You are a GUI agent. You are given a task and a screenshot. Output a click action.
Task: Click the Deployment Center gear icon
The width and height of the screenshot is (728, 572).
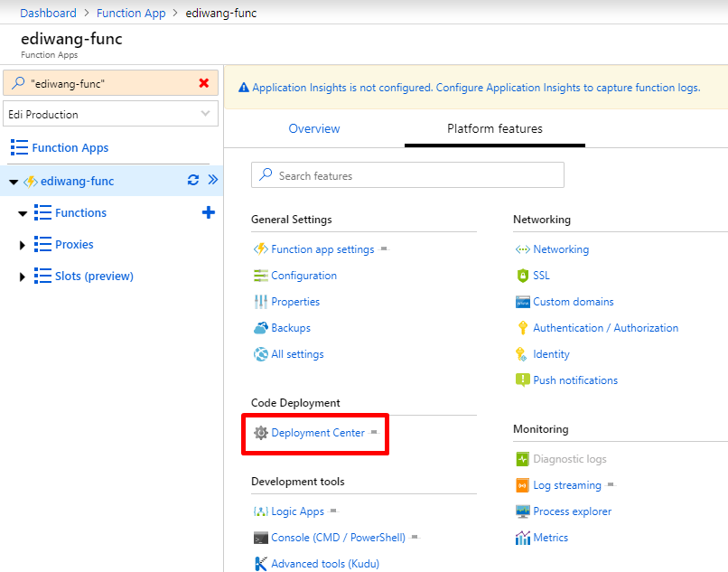point(261,433)
